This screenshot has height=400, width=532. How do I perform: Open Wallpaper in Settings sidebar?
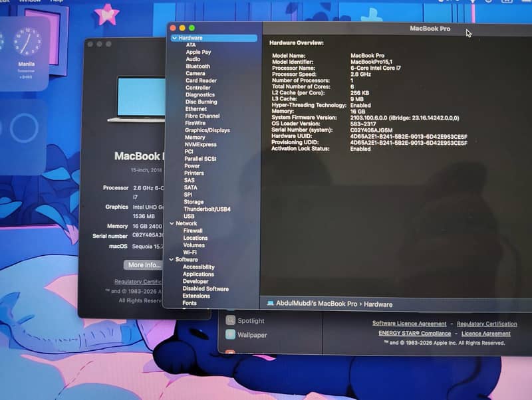(x=246, y=335)
